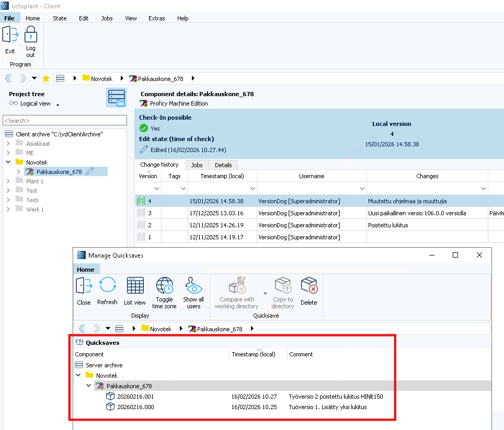Click the yellow favorites star icon
The image size is (504, 430).
click(x=46, y=78)
